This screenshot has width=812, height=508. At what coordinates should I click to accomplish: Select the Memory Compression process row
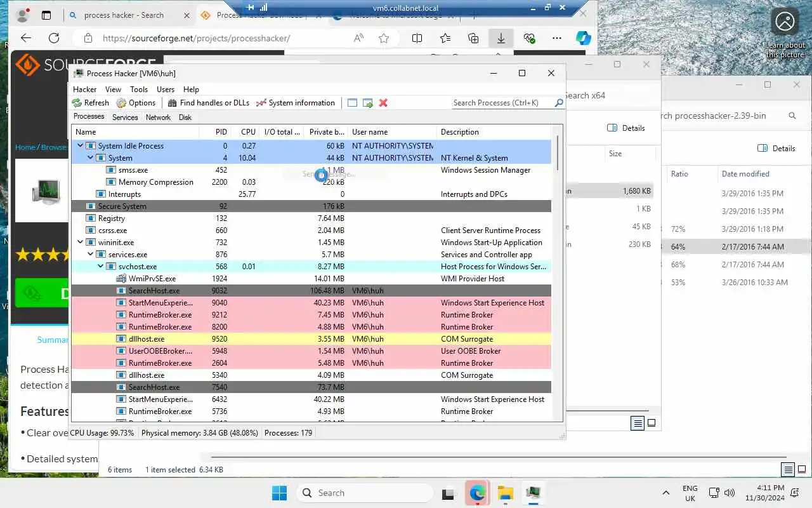pyautogui.click(x=311, y=182)
